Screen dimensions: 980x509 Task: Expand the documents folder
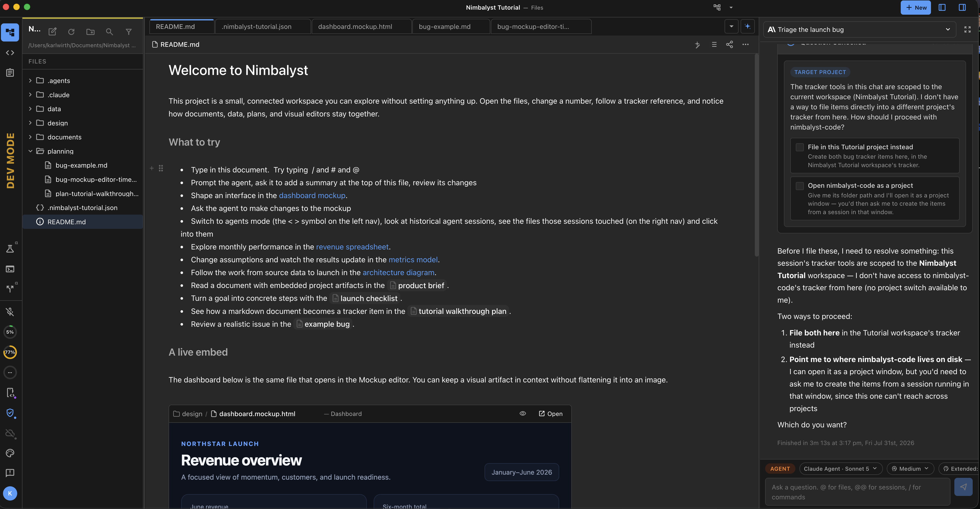point(30,137)
